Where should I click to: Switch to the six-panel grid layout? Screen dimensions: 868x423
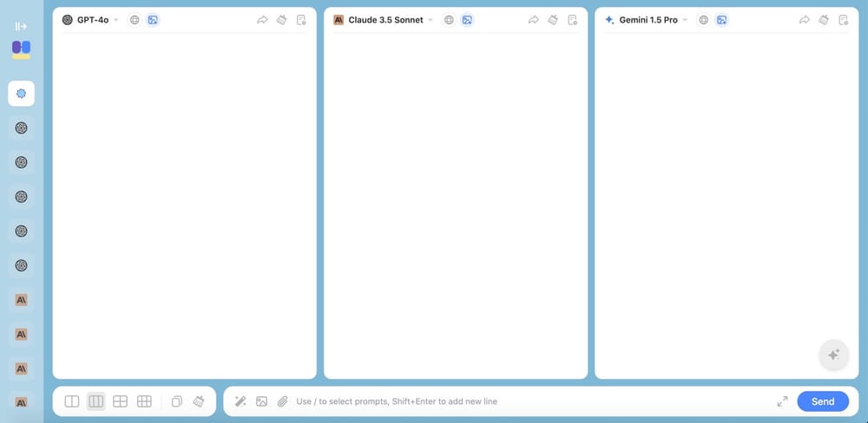click(145, 401)
